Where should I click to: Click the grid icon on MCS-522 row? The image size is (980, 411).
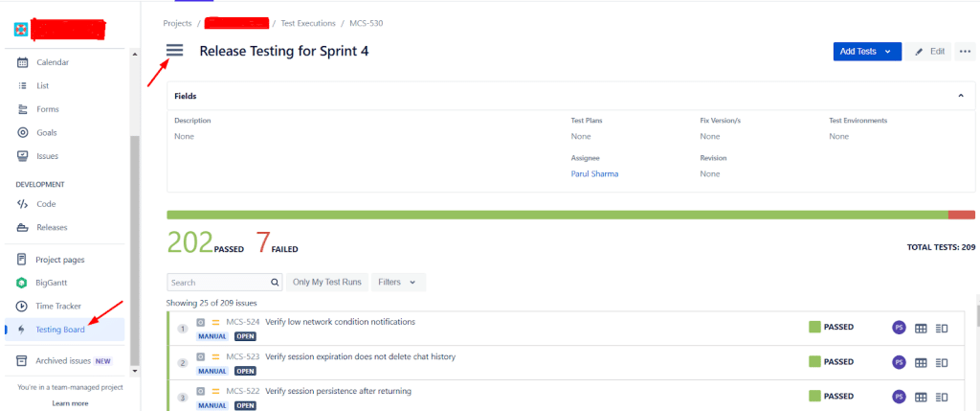(921, 397)
